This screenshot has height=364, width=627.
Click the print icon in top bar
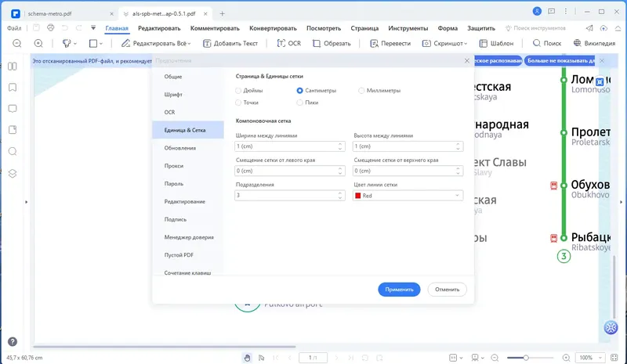click(50, 27)
